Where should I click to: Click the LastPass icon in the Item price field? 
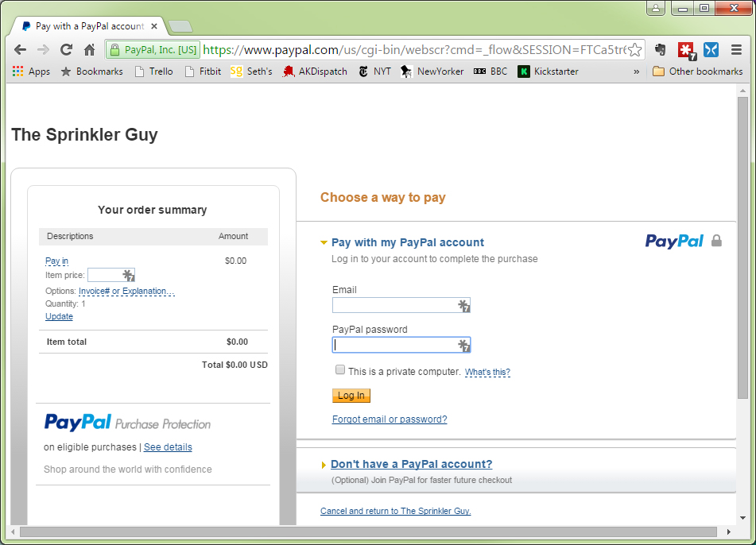(x=127, y=274)
